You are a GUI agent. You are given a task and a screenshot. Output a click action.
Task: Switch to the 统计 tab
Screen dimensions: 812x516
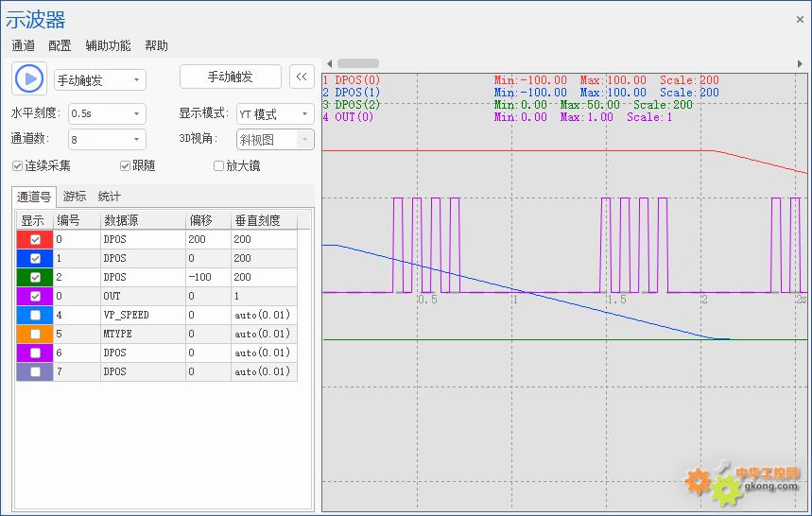click(109, 197)
